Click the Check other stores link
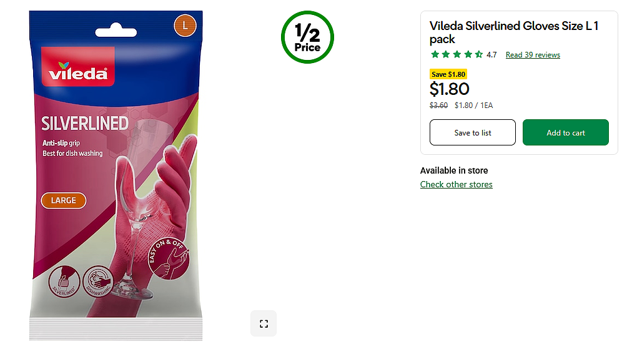The image size is (627, 364). (457, 185)
